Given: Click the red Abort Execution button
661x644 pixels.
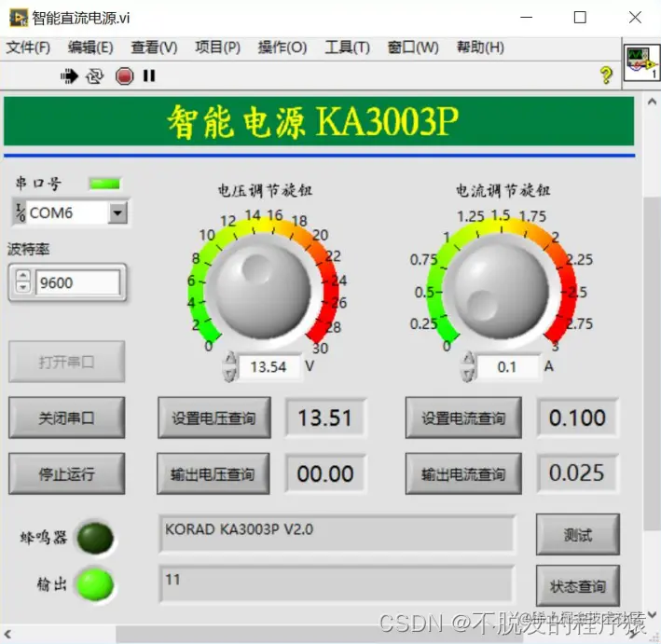Looking at the screenshot, I should pyautogui.click(x=124, y=76).
